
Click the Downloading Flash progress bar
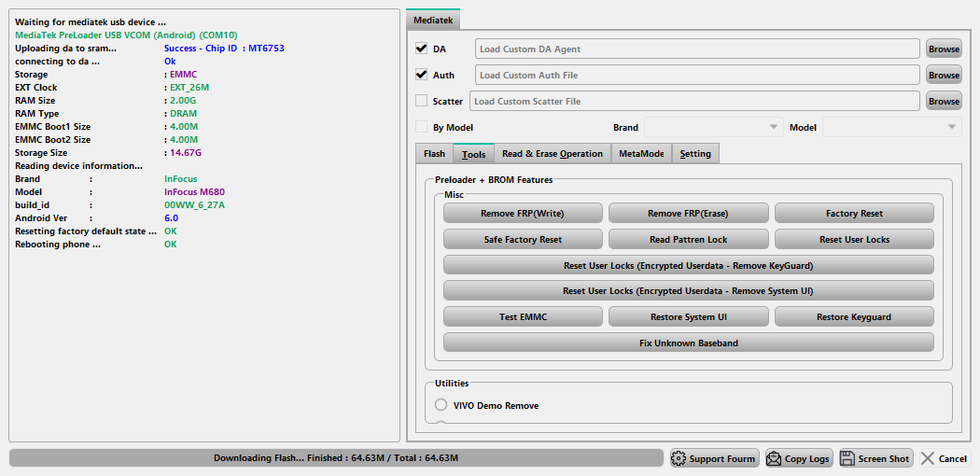[336, 458]
